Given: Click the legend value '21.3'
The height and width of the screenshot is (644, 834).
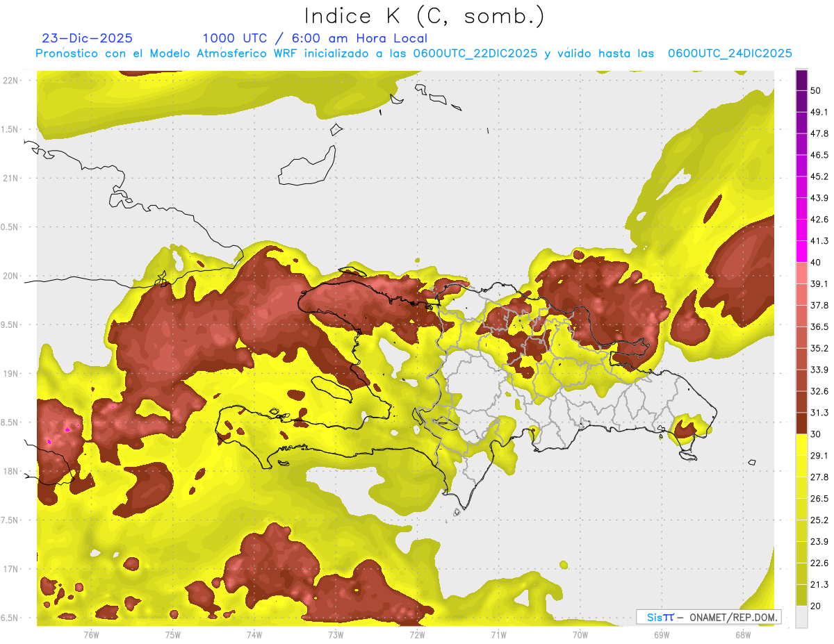Looking at the screenshot, I should [x=819, y=585].
